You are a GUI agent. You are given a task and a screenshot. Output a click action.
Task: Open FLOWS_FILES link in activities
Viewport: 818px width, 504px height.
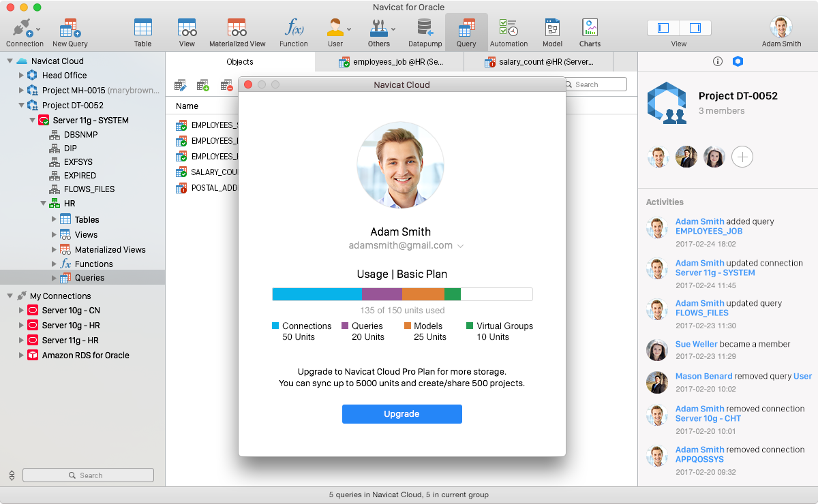pyautogui.click(x=702, y=313)
